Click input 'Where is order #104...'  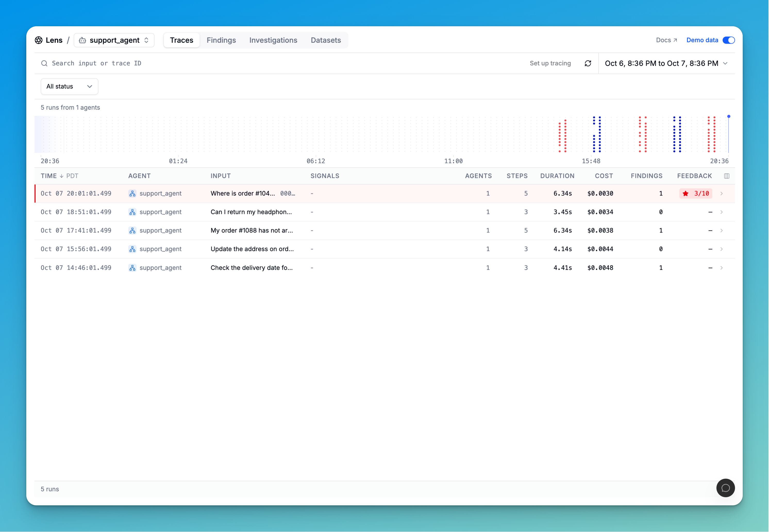point(243,193)
